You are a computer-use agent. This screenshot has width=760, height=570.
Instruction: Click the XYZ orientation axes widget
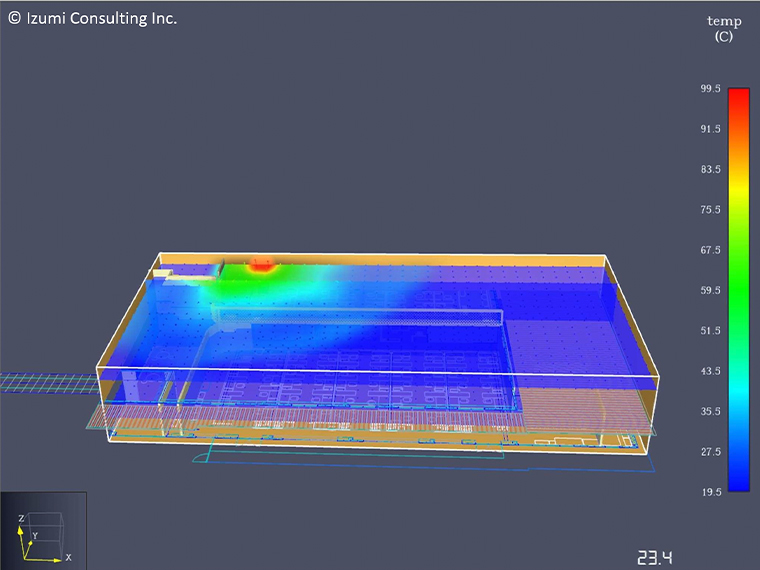tap(43, 530)
